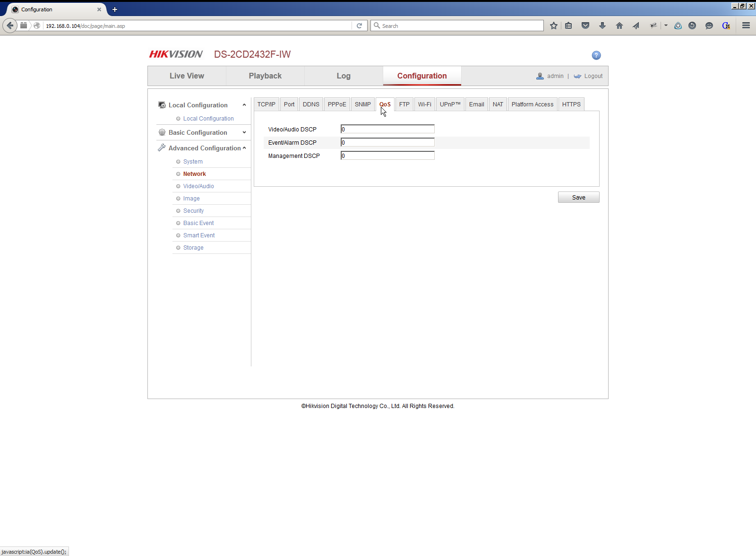756x556 pixels.
Task: Open the Platform Access tab
Action: 533,104
